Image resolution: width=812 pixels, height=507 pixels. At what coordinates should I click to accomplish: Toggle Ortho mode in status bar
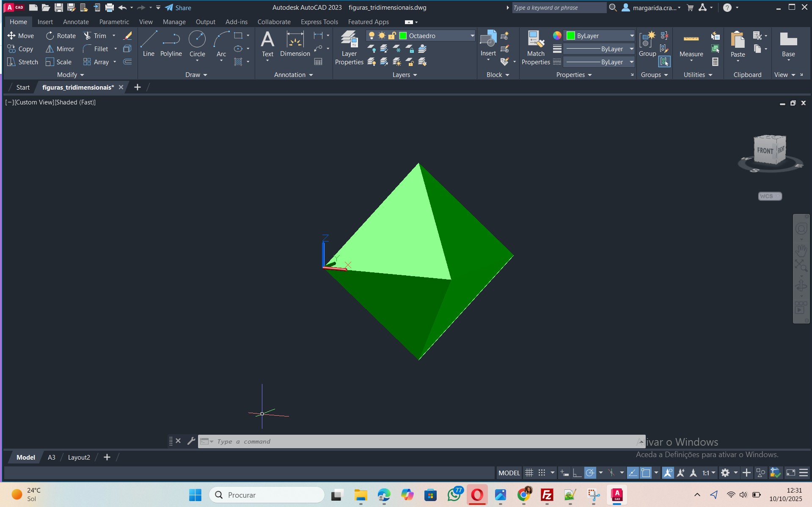click(577, 473)
